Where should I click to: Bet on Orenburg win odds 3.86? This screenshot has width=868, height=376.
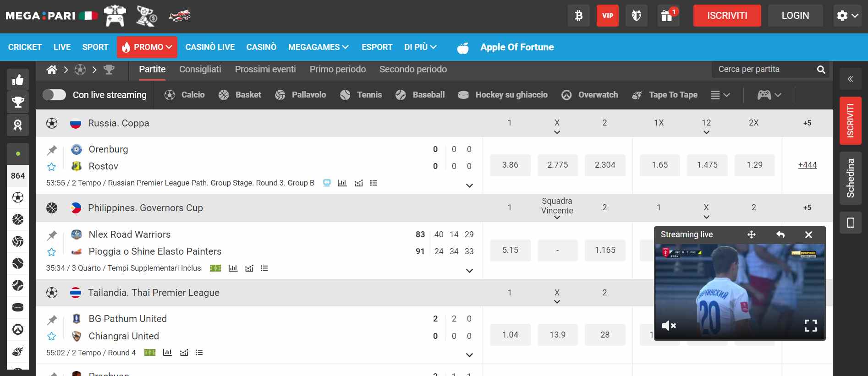[510, 165]
